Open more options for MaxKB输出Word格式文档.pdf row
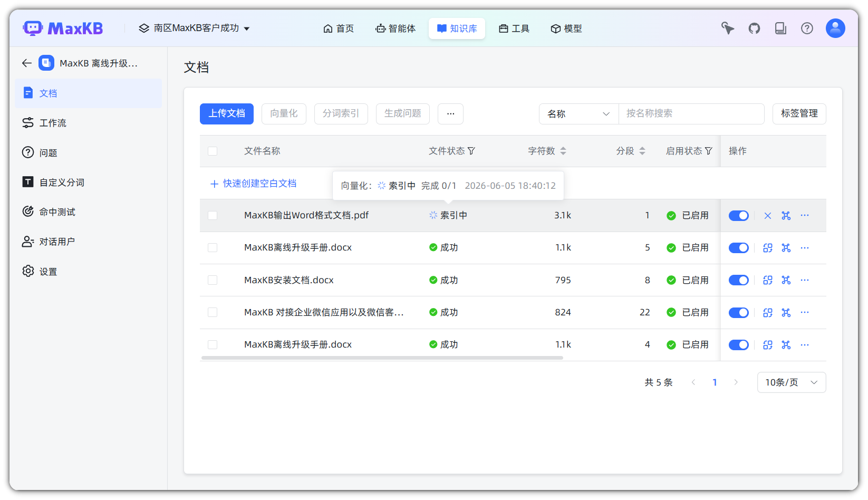This screenshot has height=500, width=868. (x=805, y=216)
